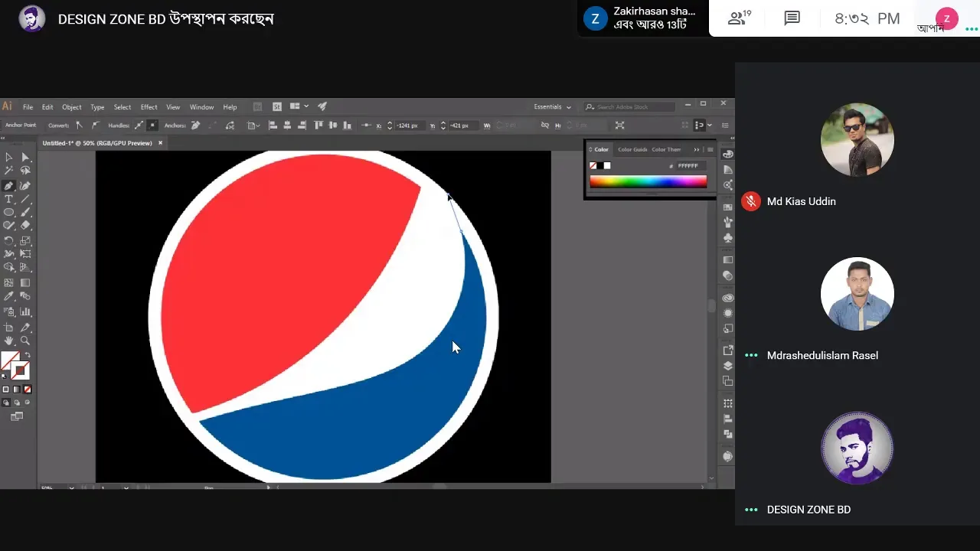Viewport: 980px width, 551px height.
Task: Open the Effect menu
Action: pos(149,107)
